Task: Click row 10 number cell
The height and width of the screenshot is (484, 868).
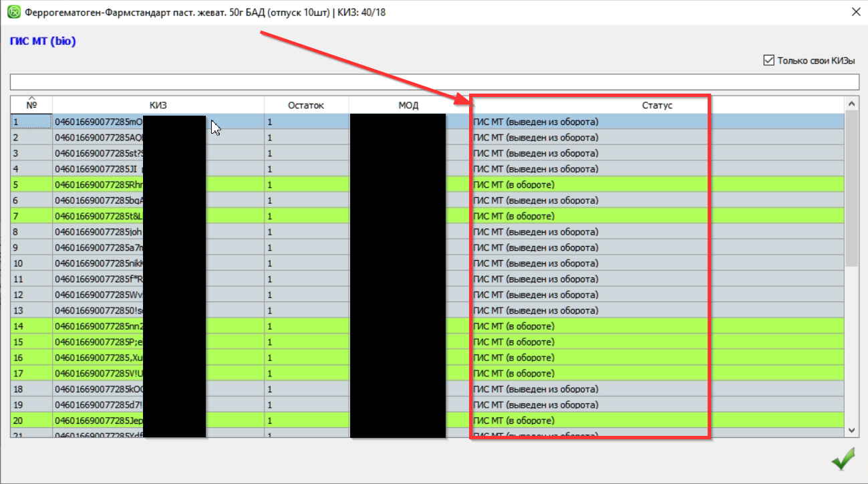Action: coord(31,263)
